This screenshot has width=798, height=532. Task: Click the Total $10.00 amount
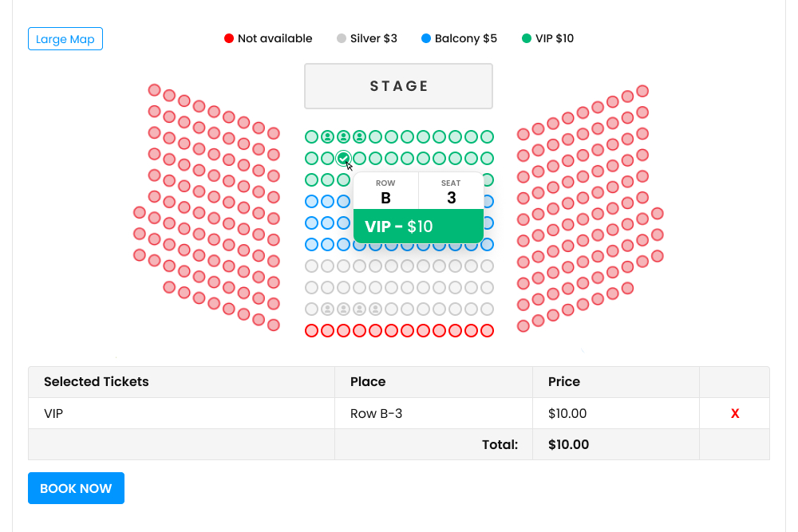click(568, 444)
